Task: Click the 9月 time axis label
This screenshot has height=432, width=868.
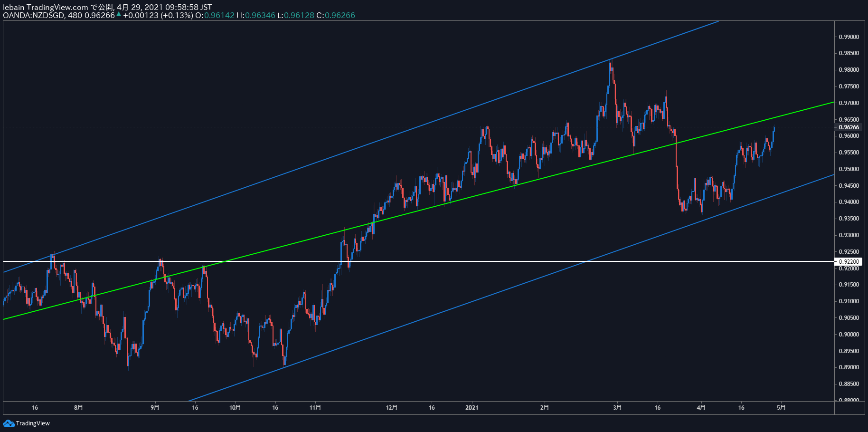Action: coord(155,407)
